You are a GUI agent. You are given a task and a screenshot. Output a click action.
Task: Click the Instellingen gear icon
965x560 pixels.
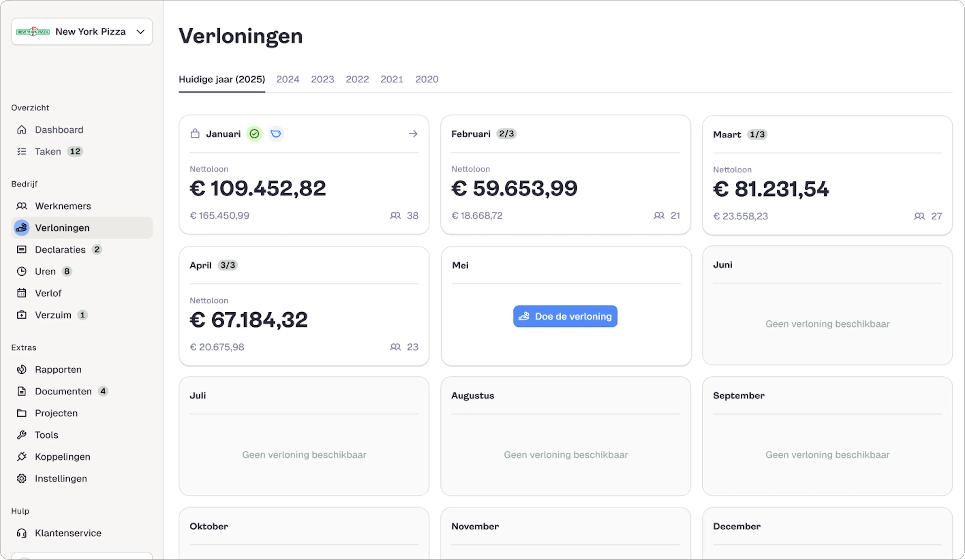pos(22,478)
